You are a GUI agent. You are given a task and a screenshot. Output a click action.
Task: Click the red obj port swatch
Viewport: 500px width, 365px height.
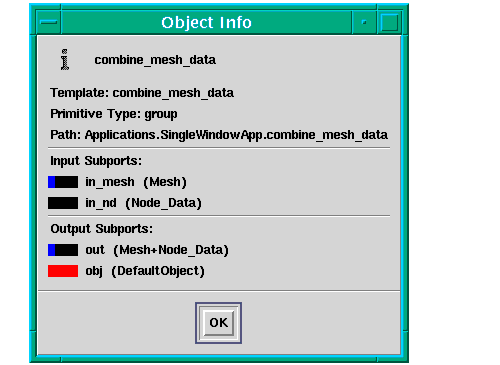63,271
